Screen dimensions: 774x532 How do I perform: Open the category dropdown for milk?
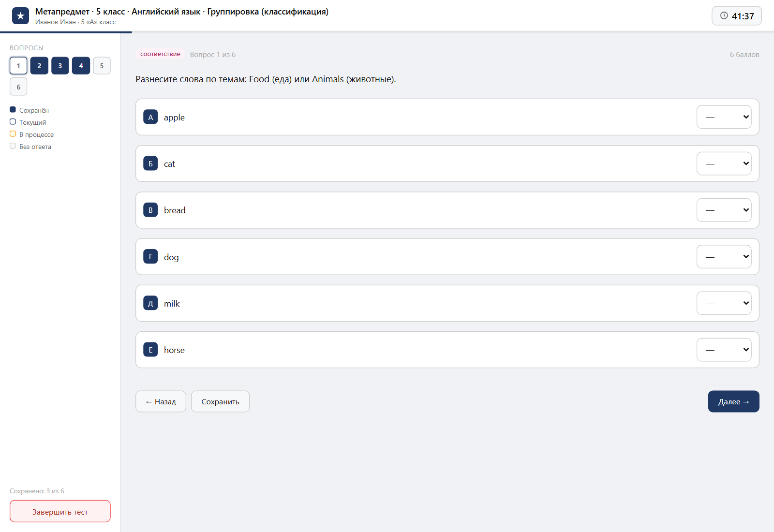[724, 303]
